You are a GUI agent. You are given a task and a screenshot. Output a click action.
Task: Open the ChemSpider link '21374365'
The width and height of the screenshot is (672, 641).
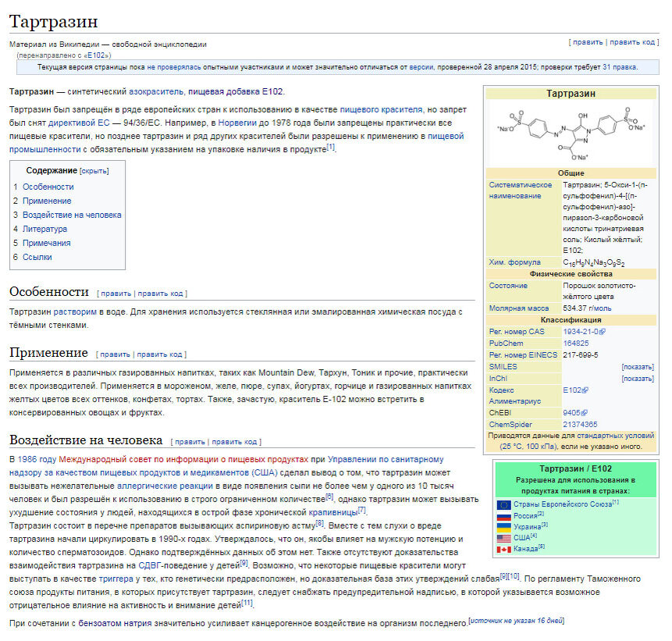click(580, 425)
